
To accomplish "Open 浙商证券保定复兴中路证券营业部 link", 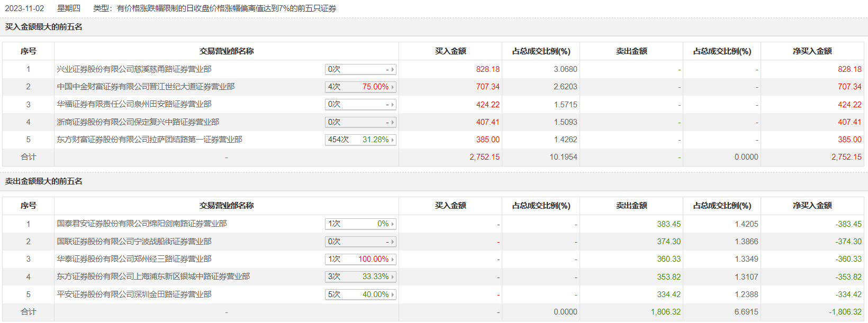I will (x=138, y=122).
